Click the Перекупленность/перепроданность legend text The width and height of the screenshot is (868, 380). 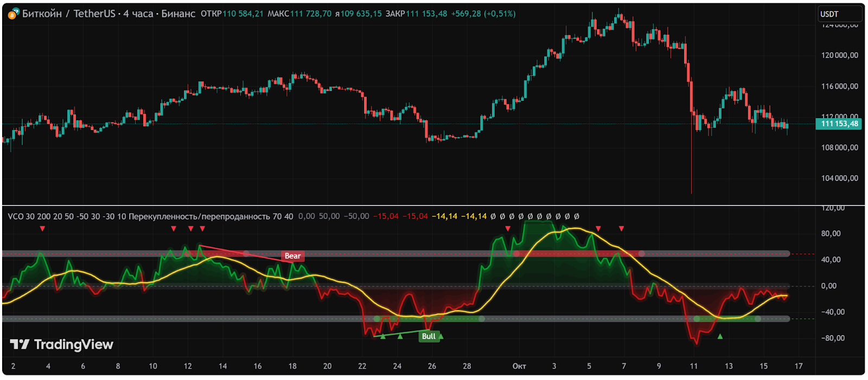click(x=199, y=216)
